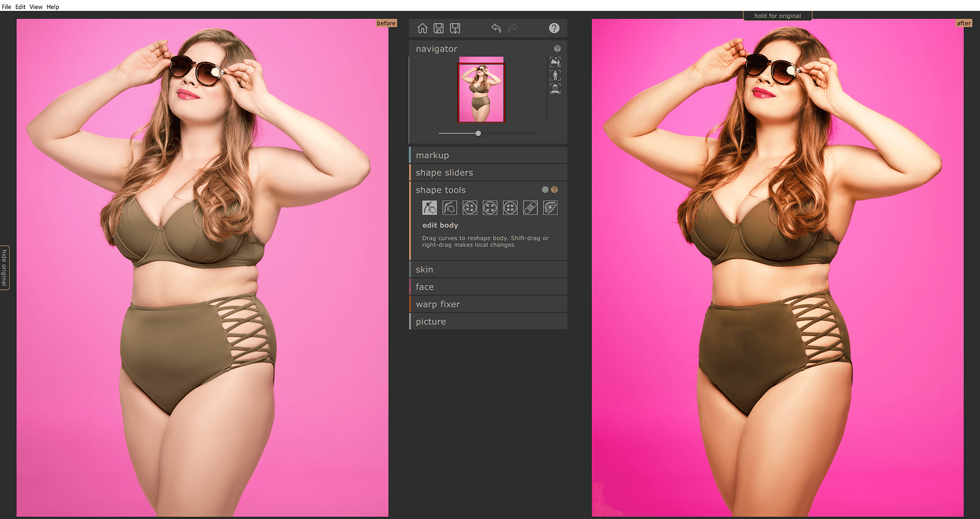The height and width of the screenshot is (519, 980).
Task: Open the main help question mark
Action: tap(554, 28)
